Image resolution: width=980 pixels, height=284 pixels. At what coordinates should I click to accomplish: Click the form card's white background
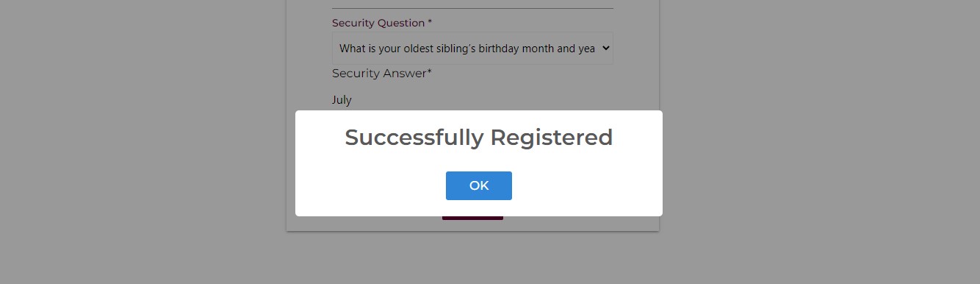pyautogui.click(x=309, y=59)
